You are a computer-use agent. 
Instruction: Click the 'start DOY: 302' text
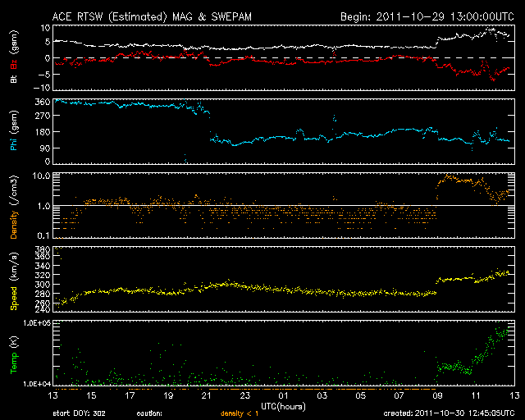pos(80,413)
